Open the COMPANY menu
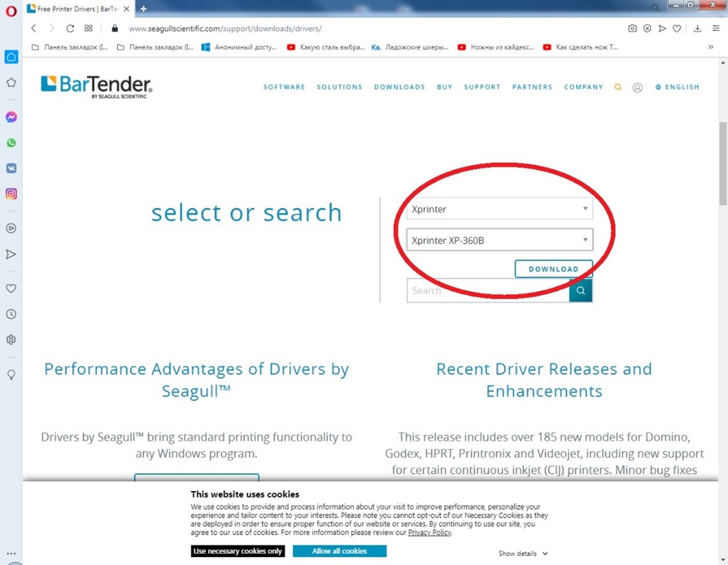The width and height of the screenshot is (728, 565). tap(583, 87)
